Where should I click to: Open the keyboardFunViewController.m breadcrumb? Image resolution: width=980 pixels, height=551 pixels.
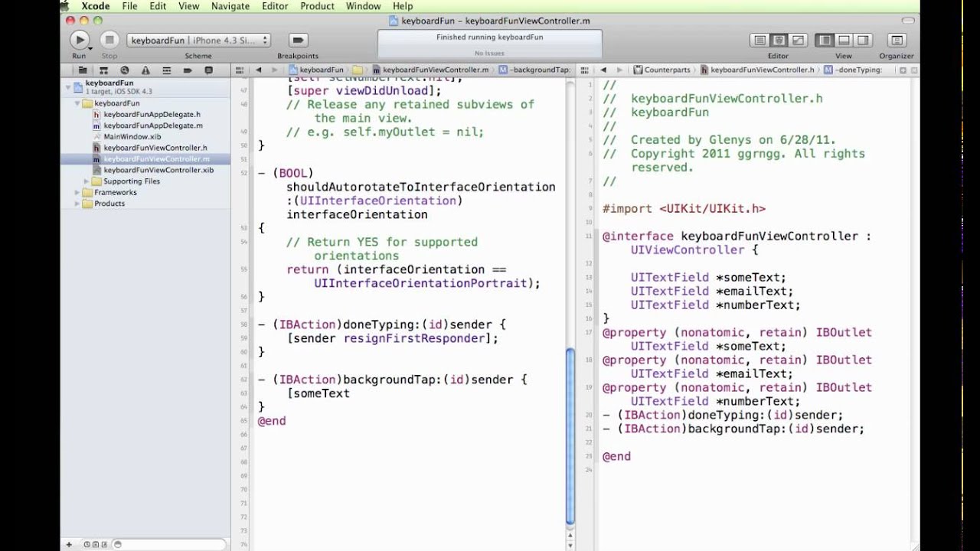point(430,70)
